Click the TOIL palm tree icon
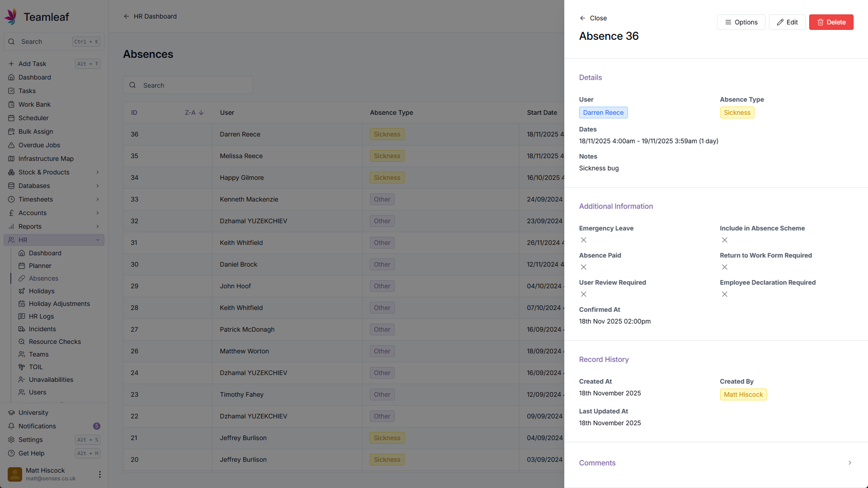Screen dimensions: 868x488 22,367
